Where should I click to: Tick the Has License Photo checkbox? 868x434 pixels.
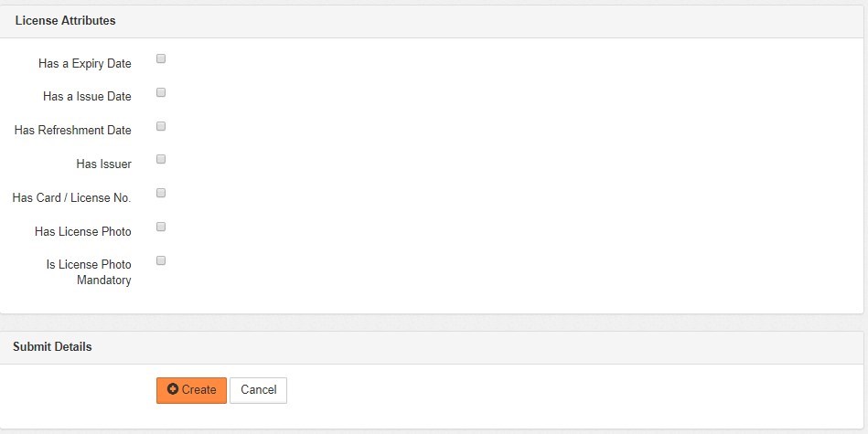[x=161, y=227]
